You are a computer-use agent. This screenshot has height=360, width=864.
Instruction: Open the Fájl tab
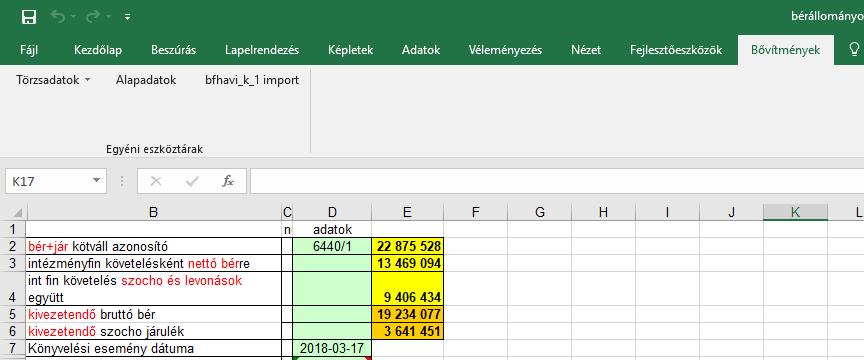pyautogui.click(x=29, y=50)
